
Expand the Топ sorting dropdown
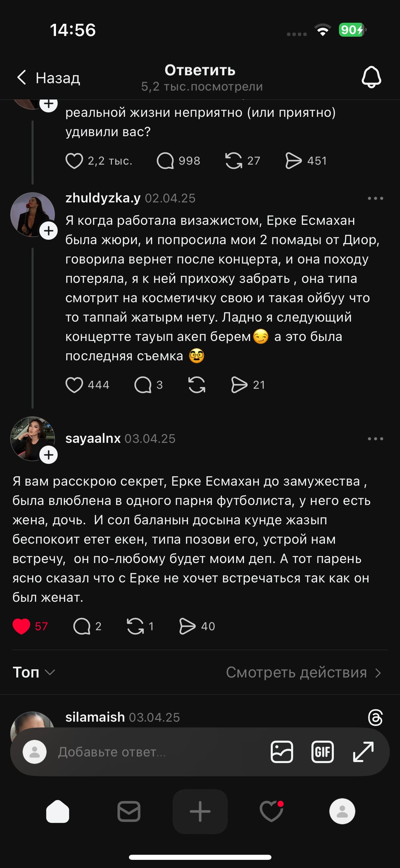coord(34,672)
